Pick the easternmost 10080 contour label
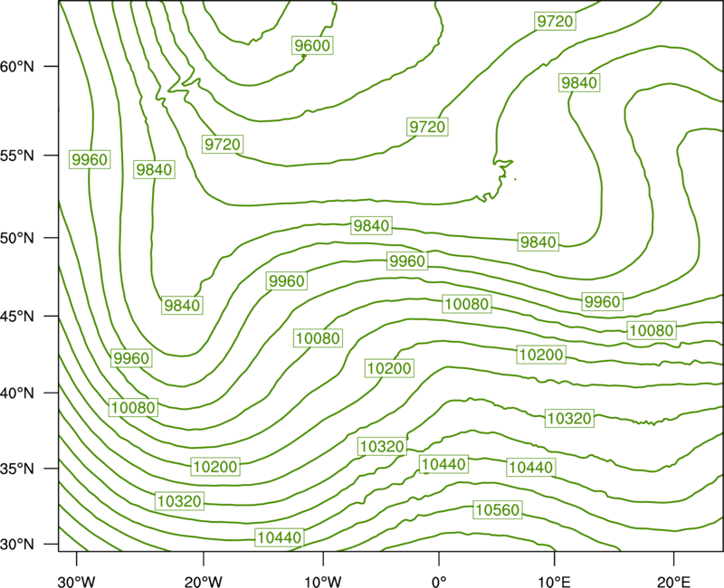This screenshot has width=724, height=588. [652, 330]
